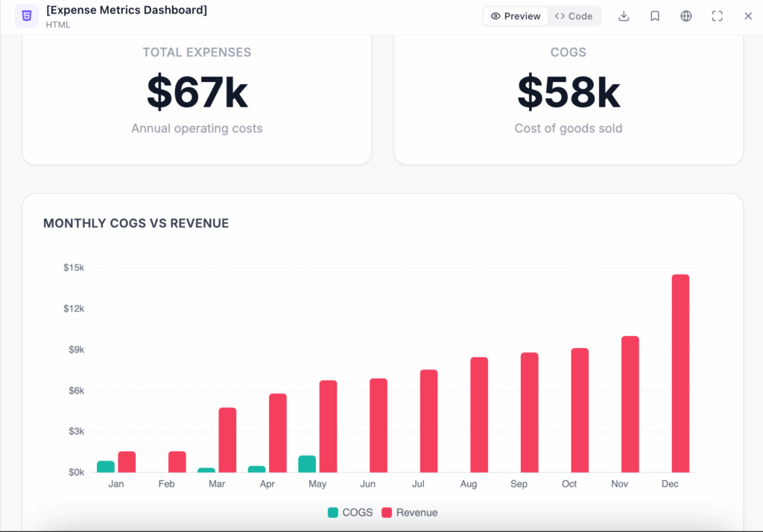The height and width of the screenshot is (532, 763).
Task: Click the October revenue bar
Action: click(580, 410)
